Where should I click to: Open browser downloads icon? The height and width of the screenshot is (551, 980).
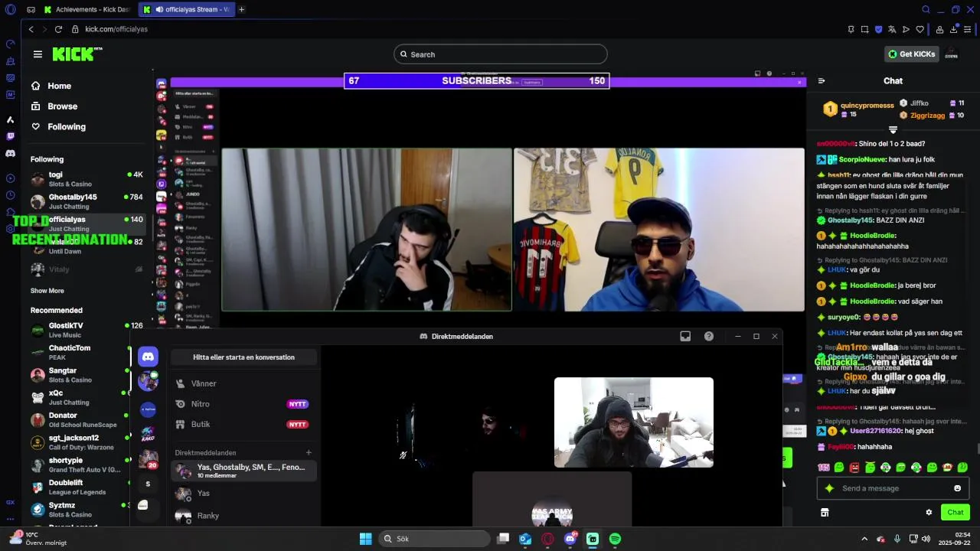[954, 29]
